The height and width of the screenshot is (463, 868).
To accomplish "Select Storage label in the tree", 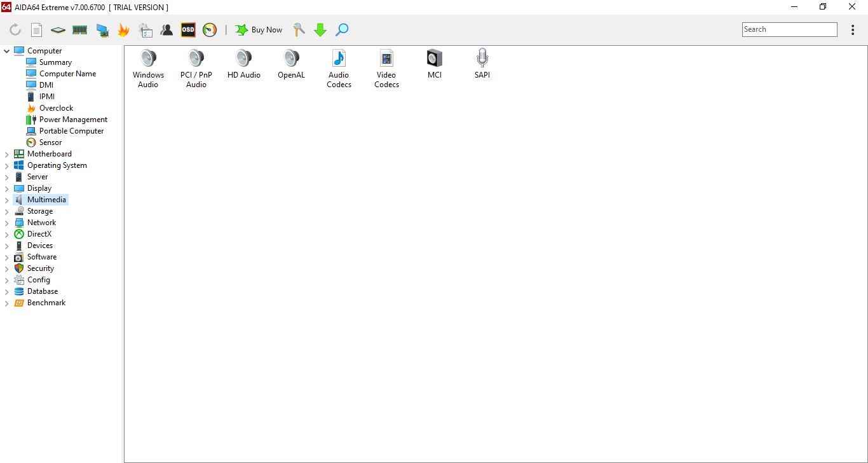I will click(x=40, y=211).
